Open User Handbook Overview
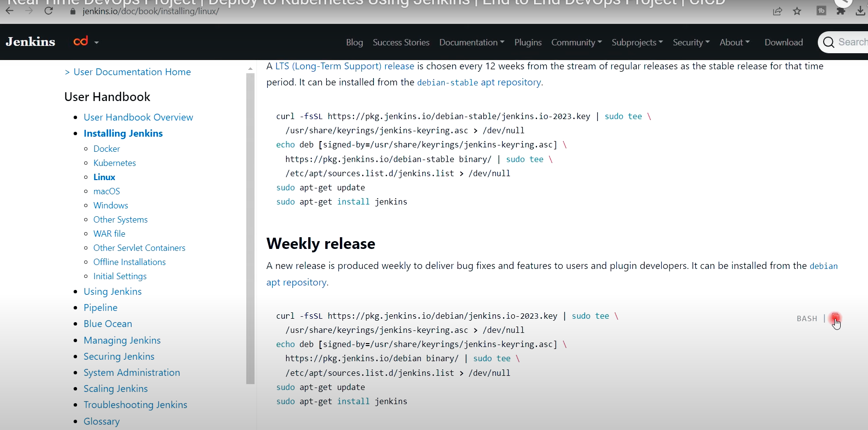This screenshot has height=430, width=868. (138, 117)
